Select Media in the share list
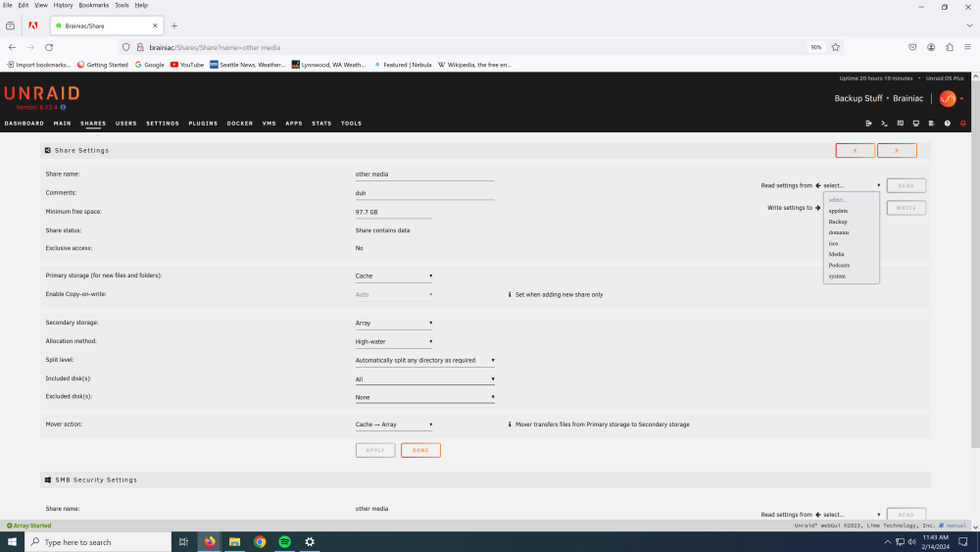The image size is (980, 552). 852,254
